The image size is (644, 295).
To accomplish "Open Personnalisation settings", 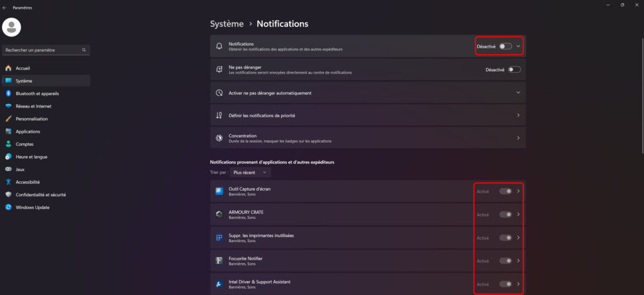I will 46,119.
